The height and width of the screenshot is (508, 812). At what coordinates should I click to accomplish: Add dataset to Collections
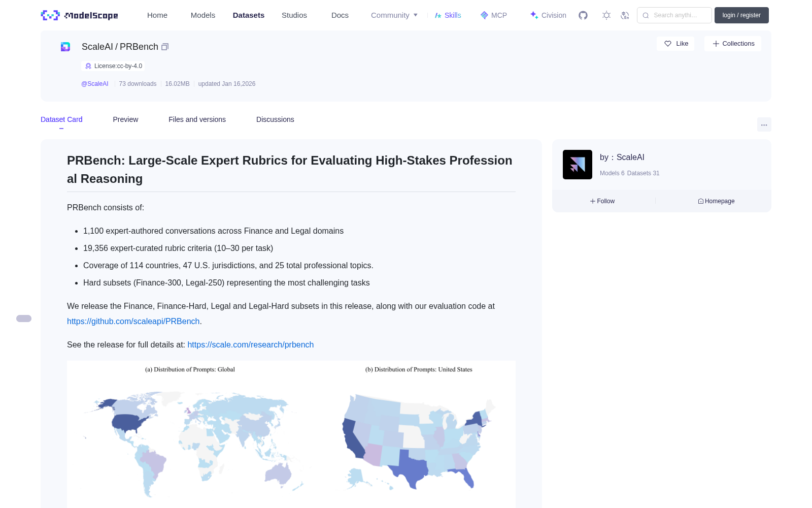[x=733, y=44]
